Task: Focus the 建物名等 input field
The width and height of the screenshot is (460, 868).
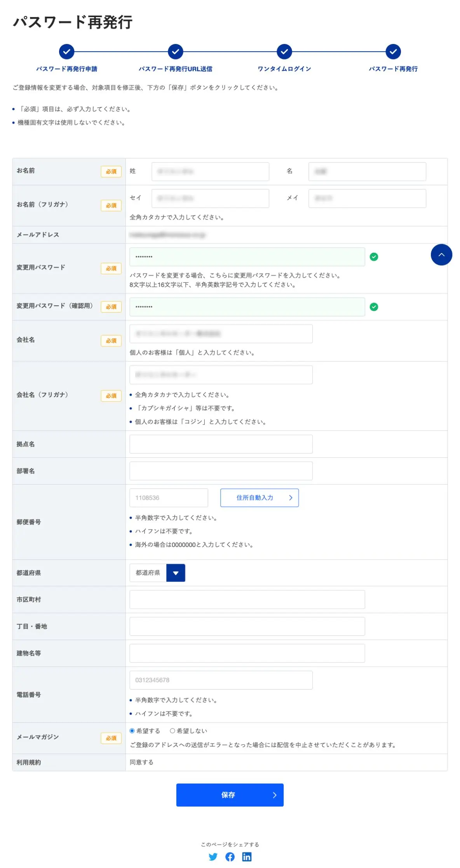Action: click(247, 653)
